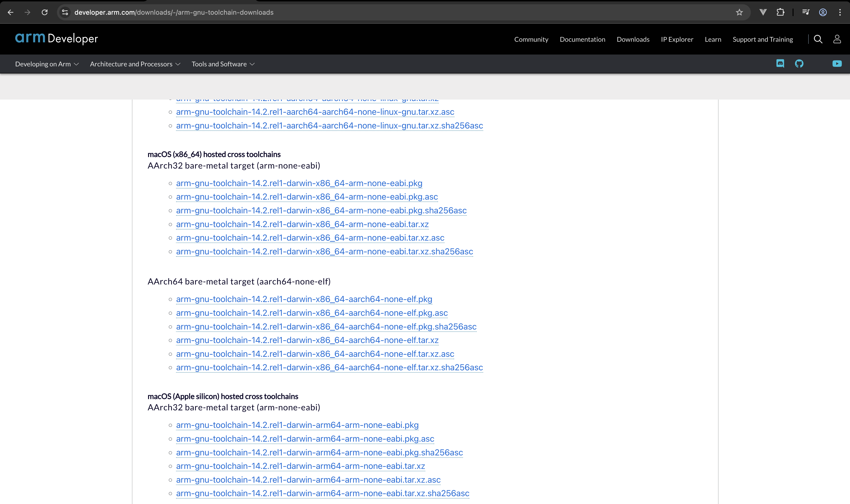Reload the page
Viewport: 850px width, 504px height.
click(45, 13)
